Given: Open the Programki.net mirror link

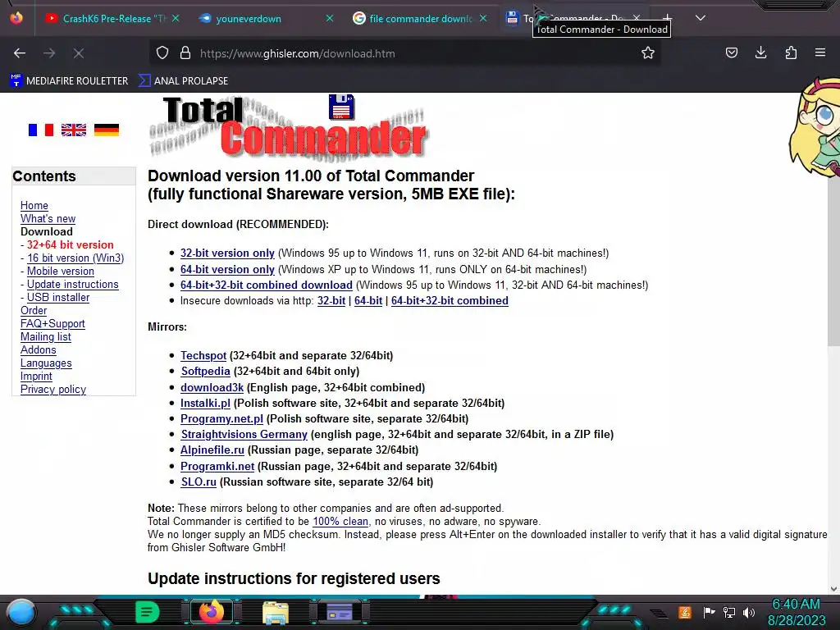Looking at the screenshot, I should coord(217,466).
